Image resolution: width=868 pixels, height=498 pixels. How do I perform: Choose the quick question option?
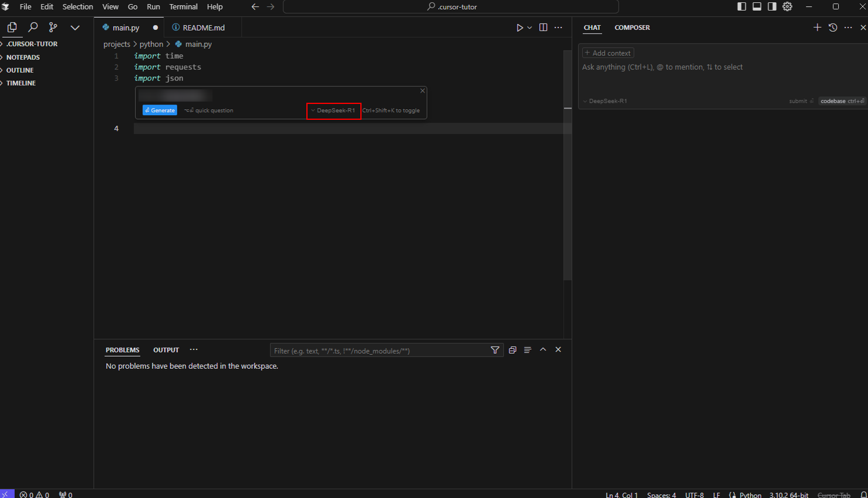[209, 110]
